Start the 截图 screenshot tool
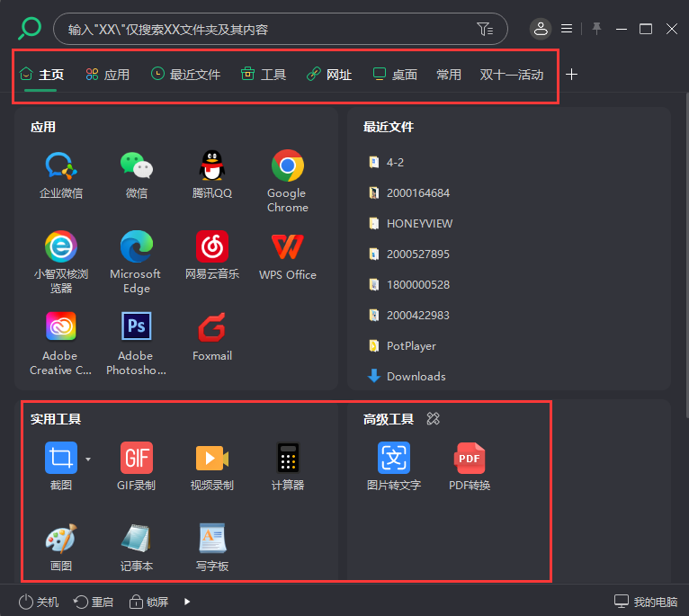 [x=61, y=466]
